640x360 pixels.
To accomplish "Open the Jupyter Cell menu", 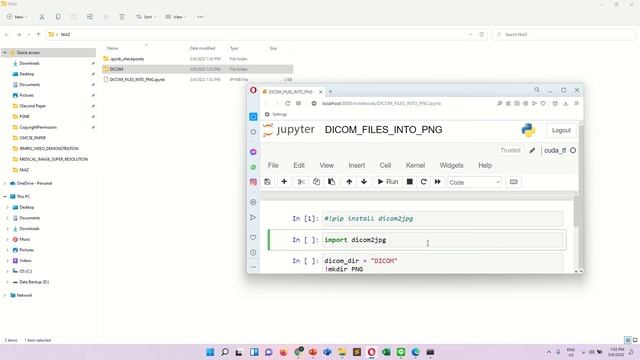I will click(x=385, y=165).
